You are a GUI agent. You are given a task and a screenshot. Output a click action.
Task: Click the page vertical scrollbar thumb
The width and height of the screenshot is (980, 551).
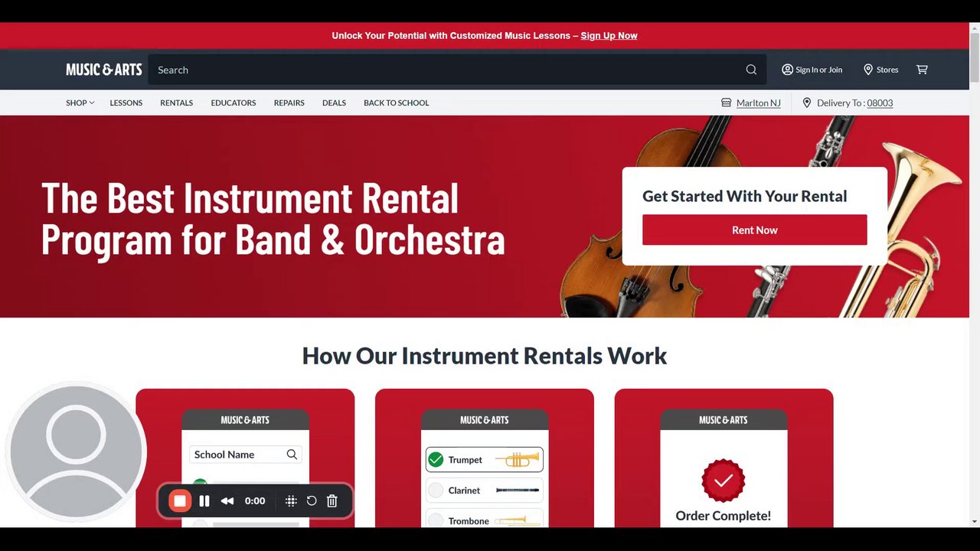coord(975,56)
